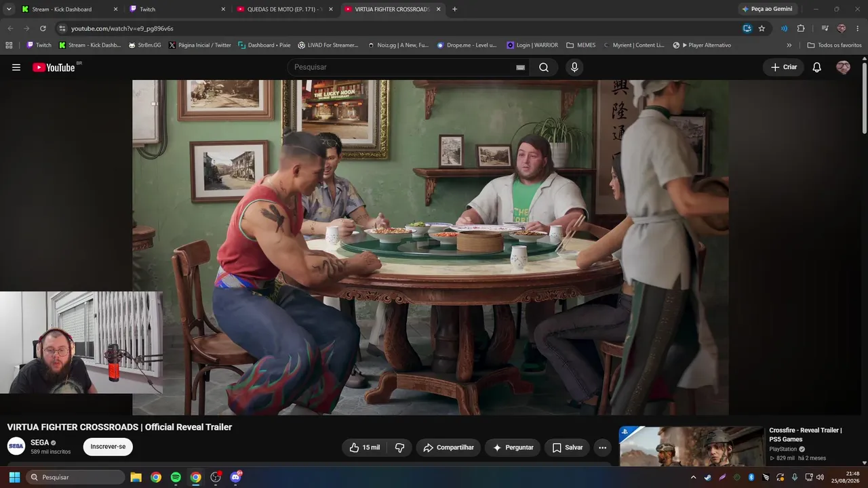Go back in the browser
Image resolution: width=868 pixels, height=488 pixels.
click(x=10, y=28)
